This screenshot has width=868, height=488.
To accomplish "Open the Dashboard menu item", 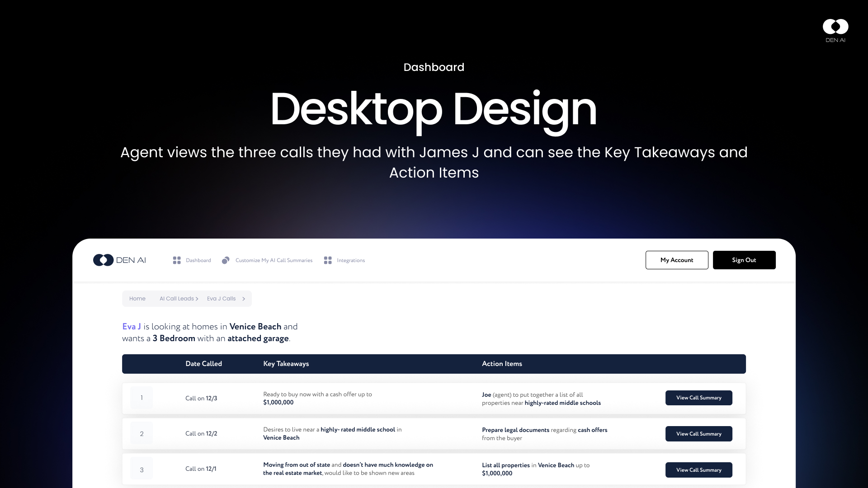I will (x=198, y=260).
